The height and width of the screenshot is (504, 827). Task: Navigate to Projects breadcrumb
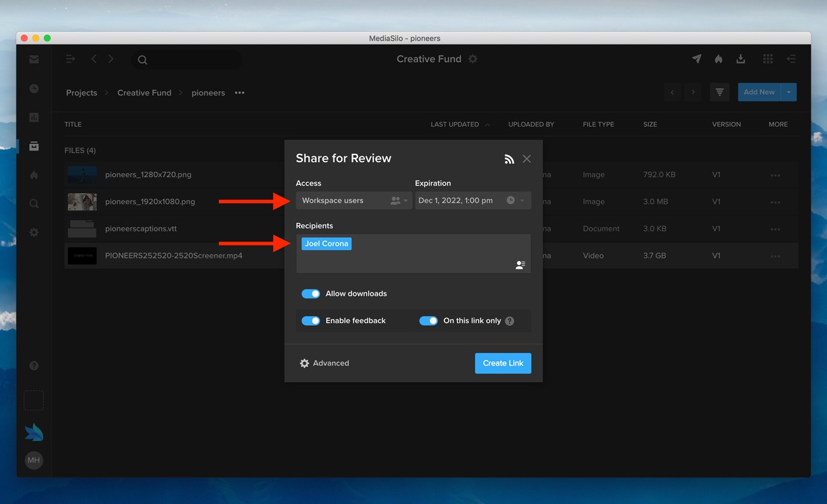81,93
